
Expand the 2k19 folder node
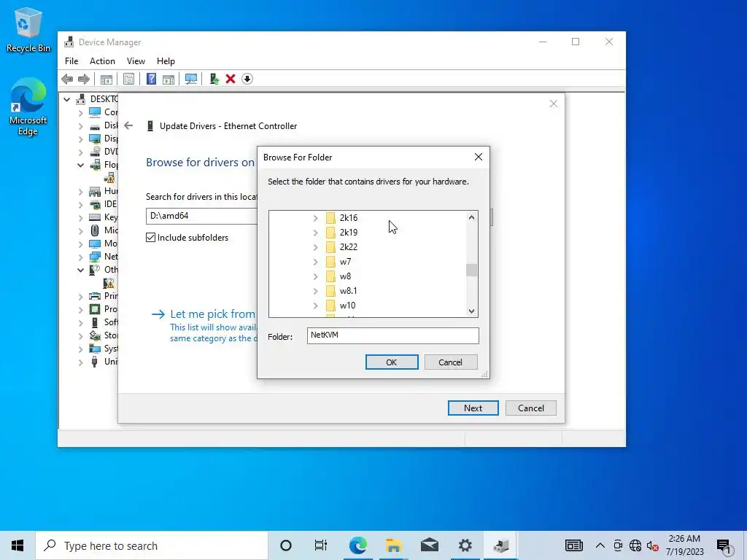click(315, 233)
